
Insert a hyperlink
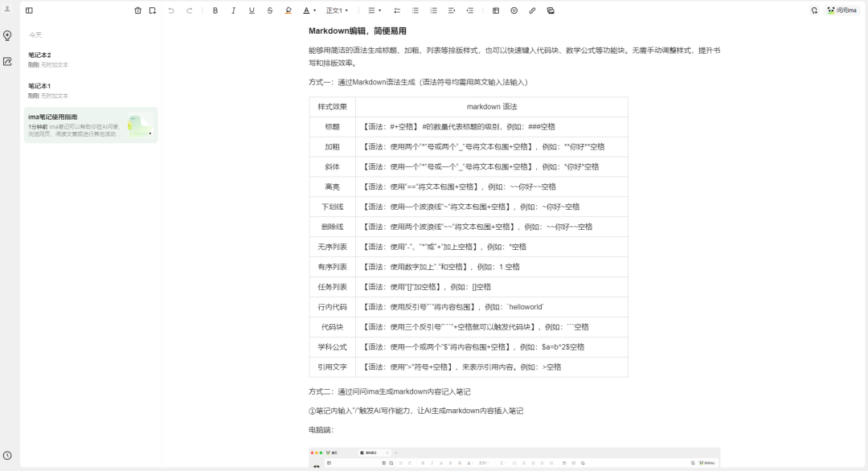pos(533,10)
